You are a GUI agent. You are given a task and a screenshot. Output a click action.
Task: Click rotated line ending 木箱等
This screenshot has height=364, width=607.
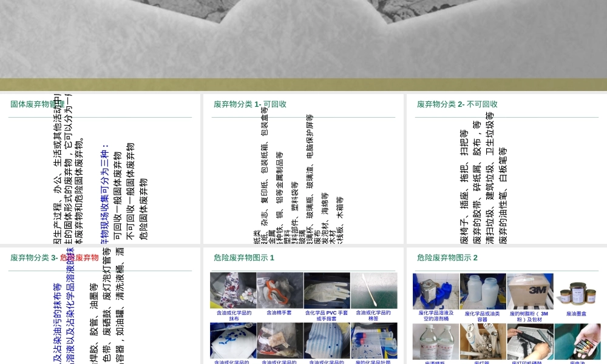pos(340,220)
